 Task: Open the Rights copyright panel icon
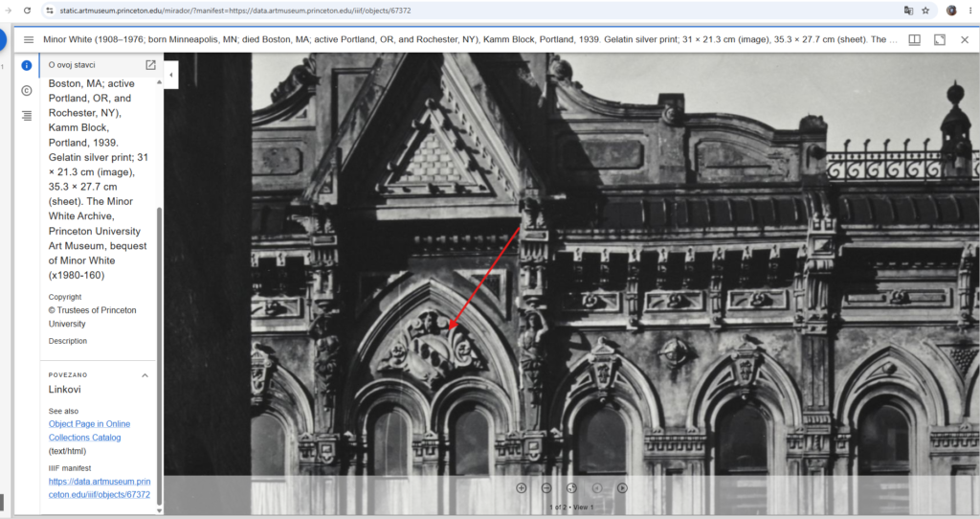click(26, 91)
